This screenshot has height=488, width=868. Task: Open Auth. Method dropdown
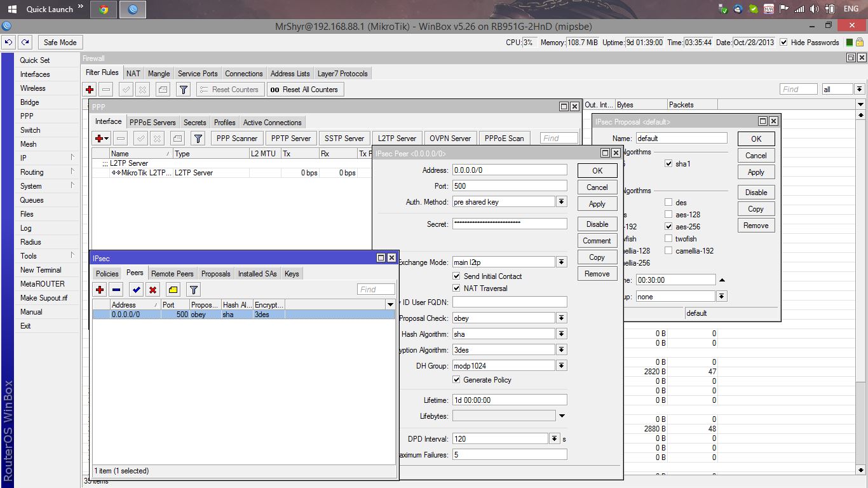click(562, 201)
